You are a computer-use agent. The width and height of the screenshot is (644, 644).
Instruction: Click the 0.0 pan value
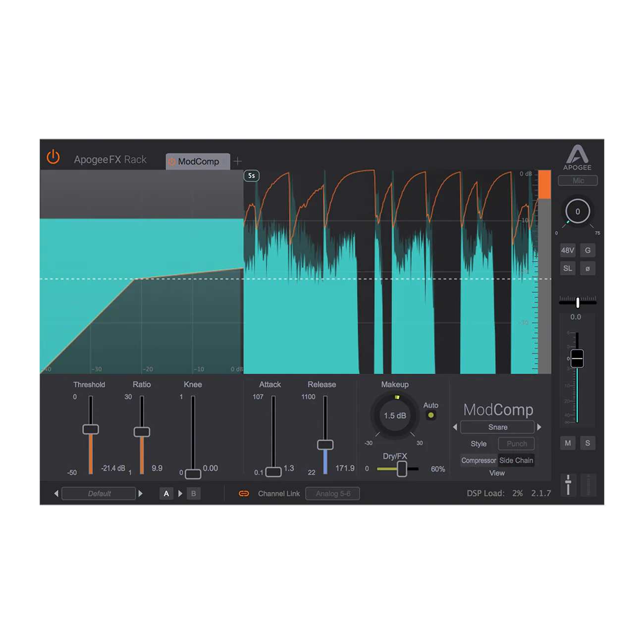[x=576, y=317]
